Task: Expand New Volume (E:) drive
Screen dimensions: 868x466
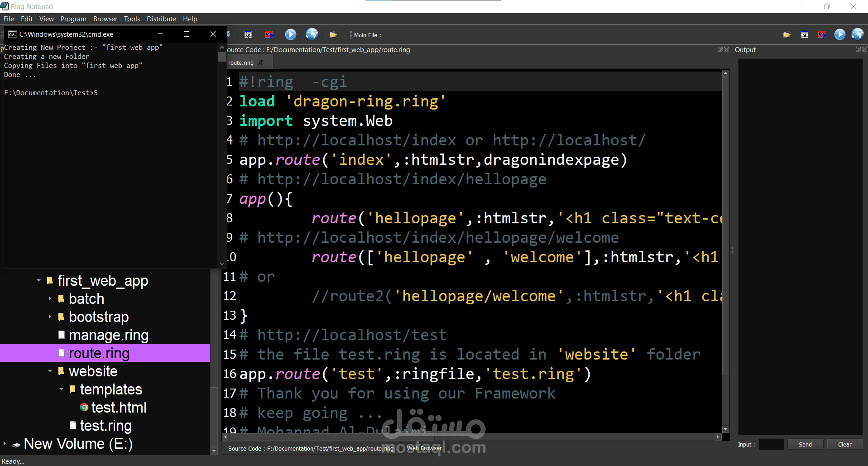Action: [5, 444]
